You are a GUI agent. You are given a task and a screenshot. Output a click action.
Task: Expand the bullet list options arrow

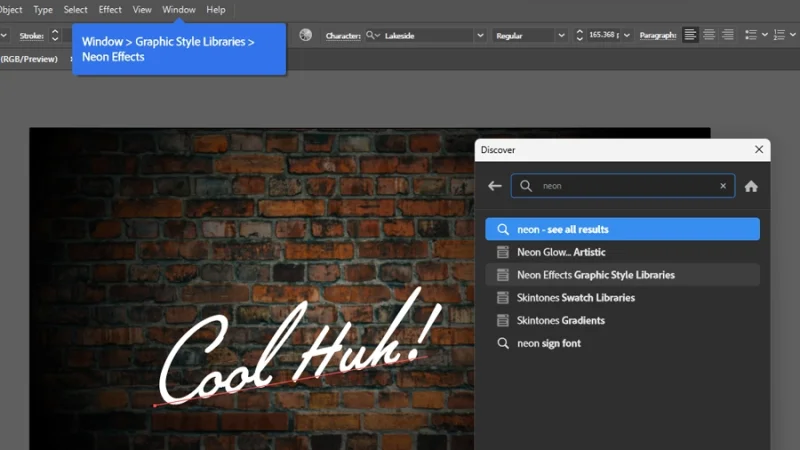(x=765, y=35)
